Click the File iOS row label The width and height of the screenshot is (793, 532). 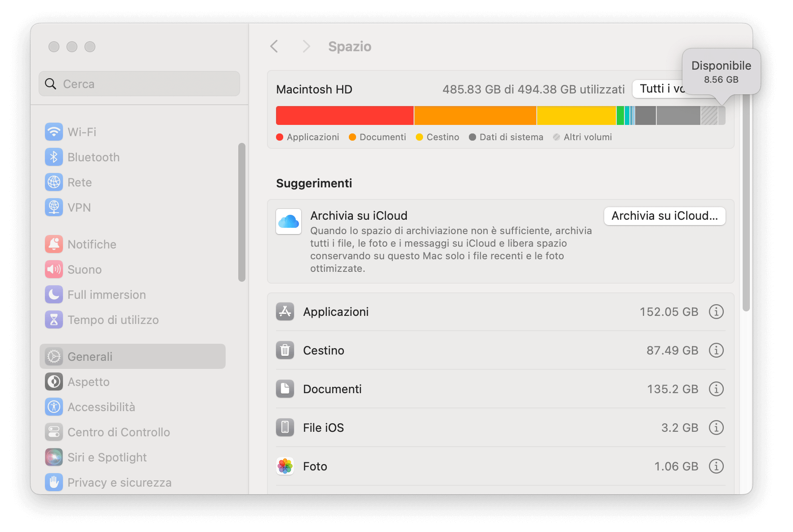coord(323,427)
